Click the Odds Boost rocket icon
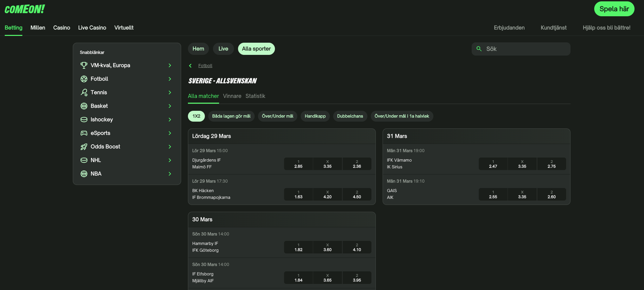644x290 pixels. [x=84, y=147]
